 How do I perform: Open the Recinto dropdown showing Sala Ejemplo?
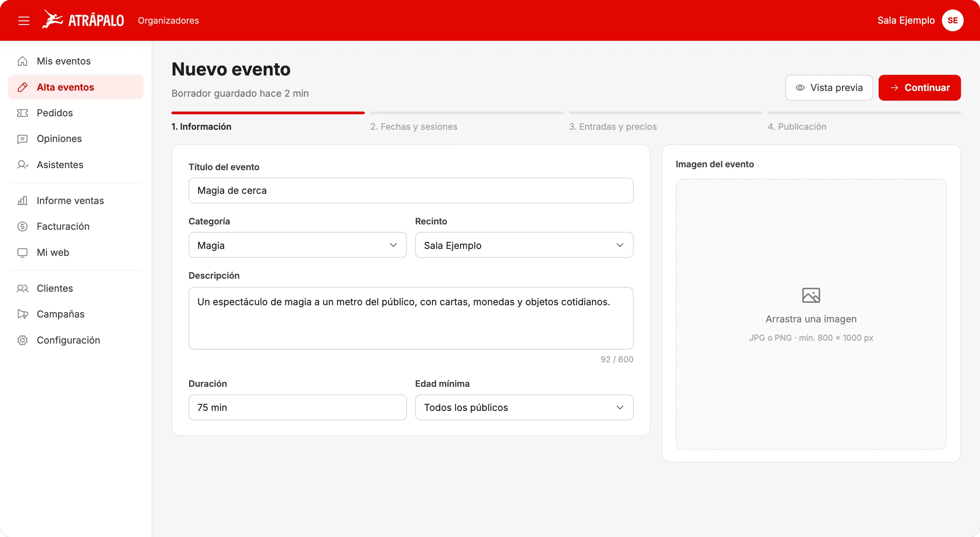tap(524, 245)
